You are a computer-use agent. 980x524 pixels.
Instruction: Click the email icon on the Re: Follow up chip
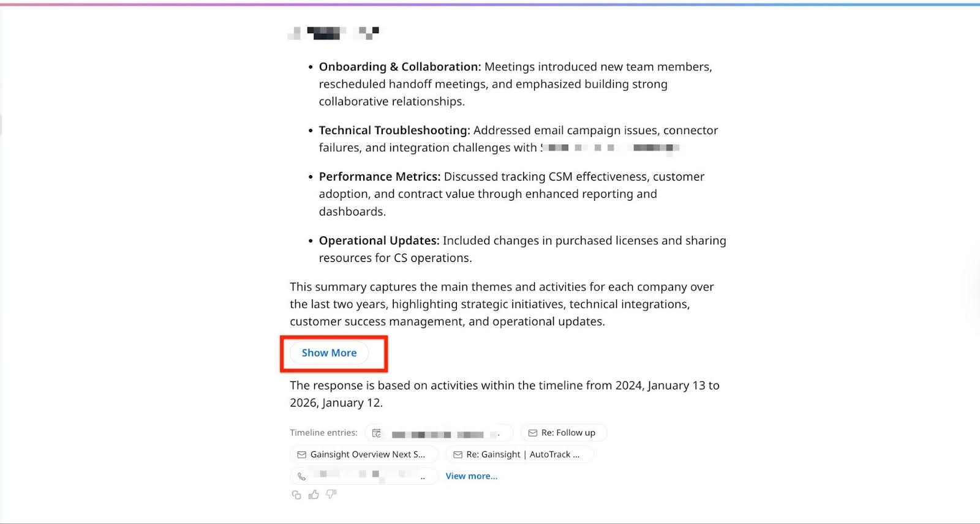532,432
